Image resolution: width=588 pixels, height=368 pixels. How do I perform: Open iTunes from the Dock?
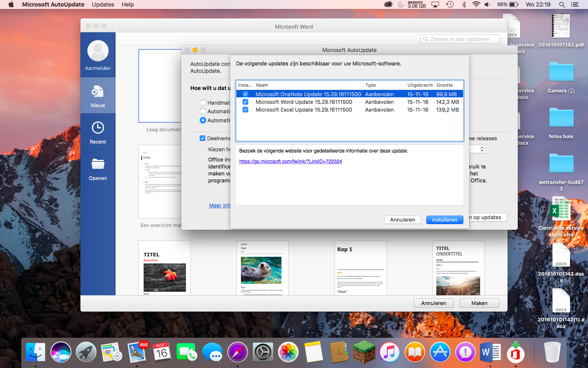click(390, 352)
